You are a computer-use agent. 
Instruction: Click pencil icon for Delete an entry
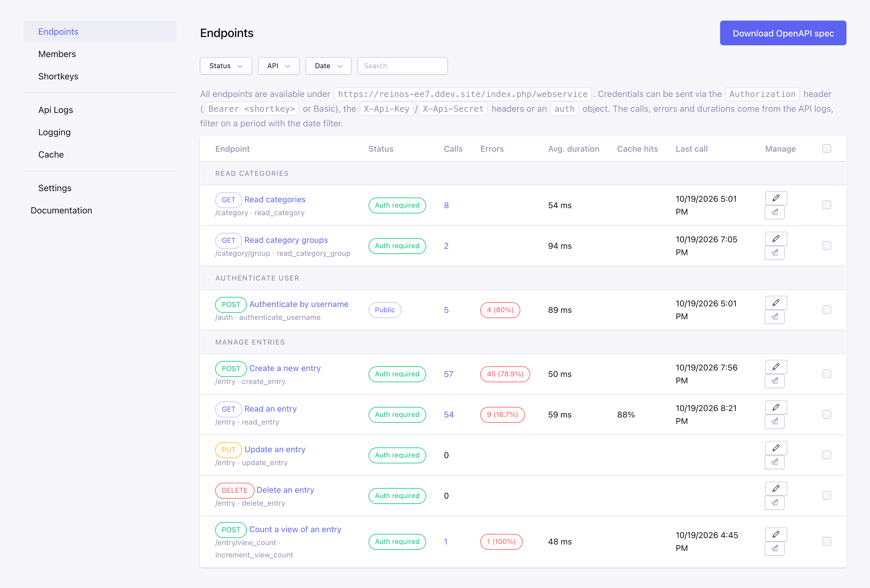point(776,488)
